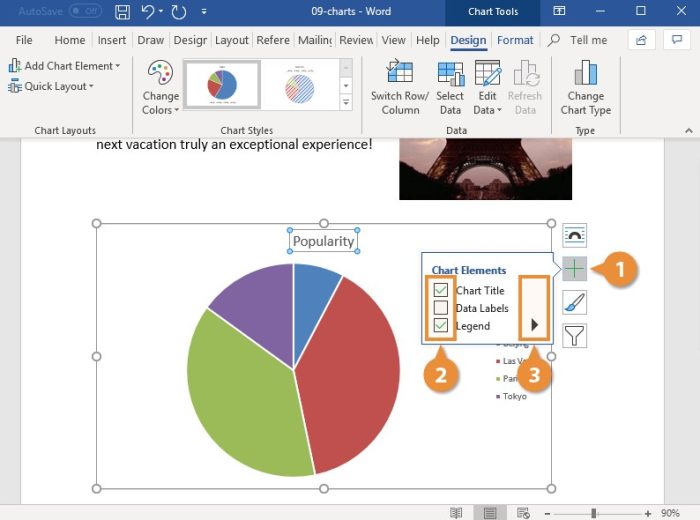The width and height of the screenshot is (700, 520).
Task: Click Switch Row/Column button
Action: click(400, 87)
